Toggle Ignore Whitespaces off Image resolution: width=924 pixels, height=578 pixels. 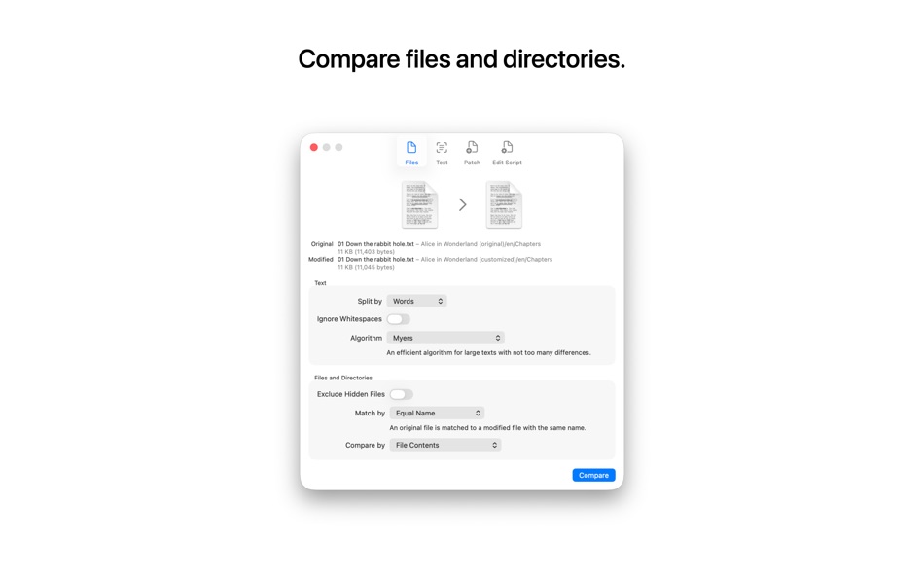pos(399,319)
